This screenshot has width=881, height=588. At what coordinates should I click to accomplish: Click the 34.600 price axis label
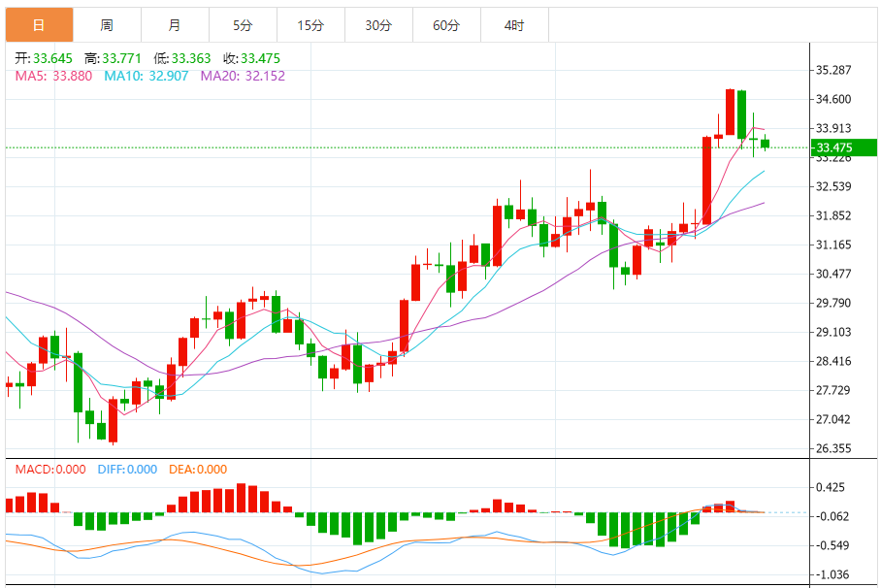833,100
